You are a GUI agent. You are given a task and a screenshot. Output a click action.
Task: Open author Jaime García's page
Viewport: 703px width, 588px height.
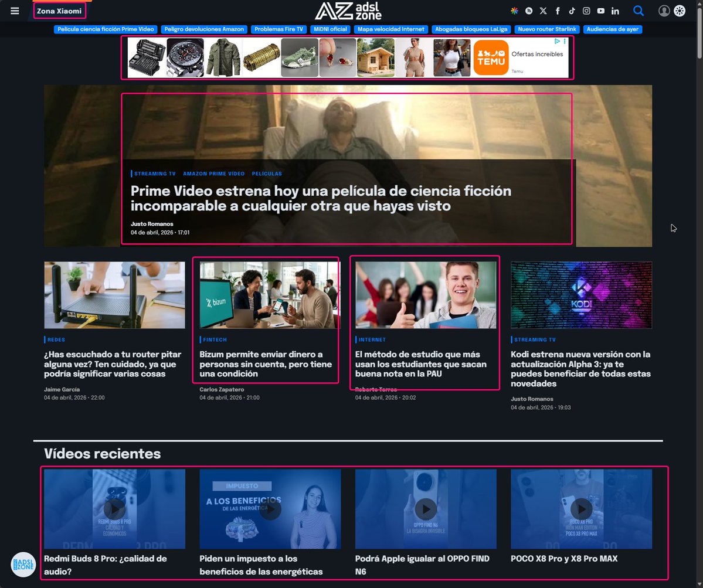click(62, 389)
